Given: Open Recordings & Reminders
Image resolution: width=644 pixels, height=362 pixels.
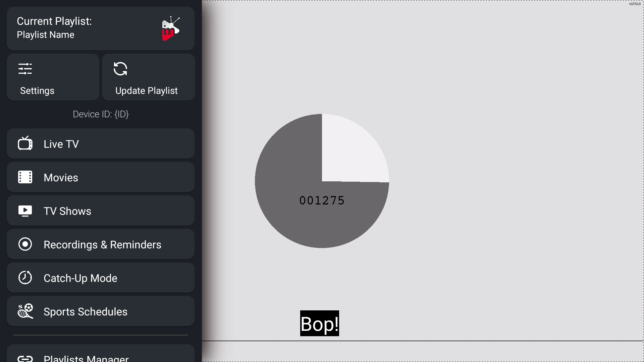Looking at the screenshot, I should click(x=100, y=244).
